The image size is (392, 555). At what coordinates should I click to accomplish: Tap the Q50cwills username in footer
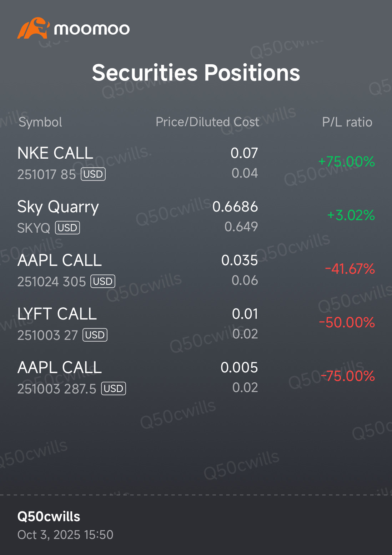(x=49, y=516)
